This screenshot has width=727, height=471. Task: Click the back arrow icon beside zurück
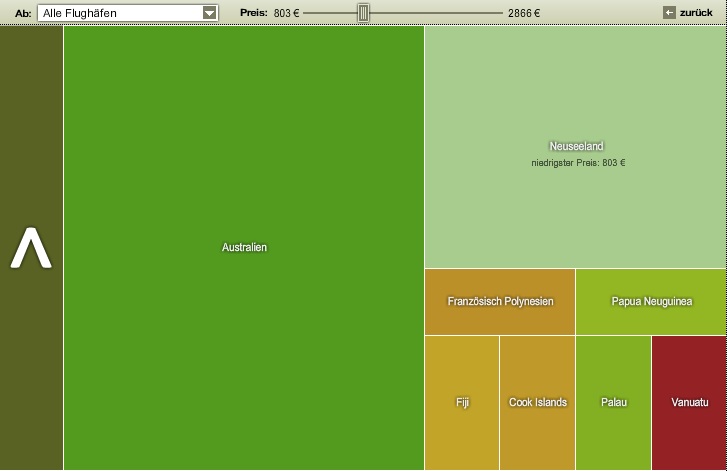(x=669, y=13)
